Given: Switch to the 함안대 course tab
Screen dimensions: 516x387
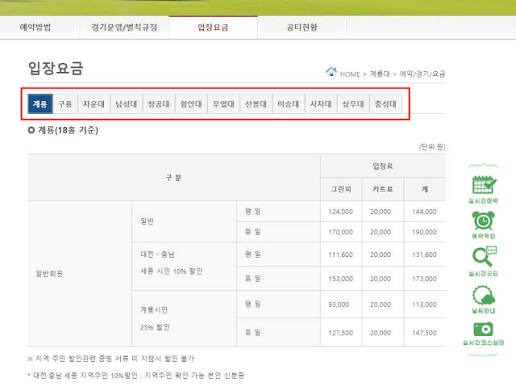Looking at the screenshot, I should [191, 104].
